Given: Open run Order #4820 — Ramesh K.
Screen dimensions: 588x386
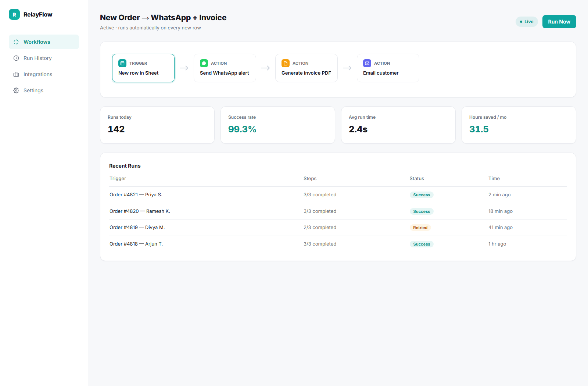Looking at the screenshot, I should click(338, 211).
